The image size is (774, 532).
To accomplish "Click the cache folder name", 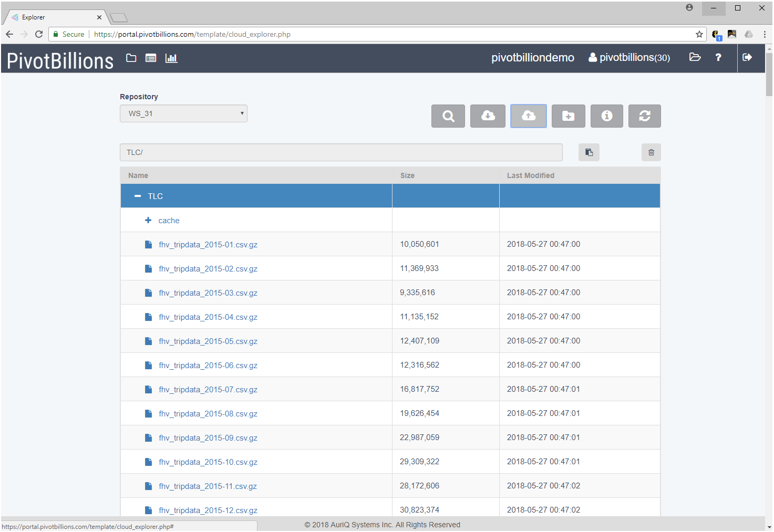I will click(x=169, y=221).
